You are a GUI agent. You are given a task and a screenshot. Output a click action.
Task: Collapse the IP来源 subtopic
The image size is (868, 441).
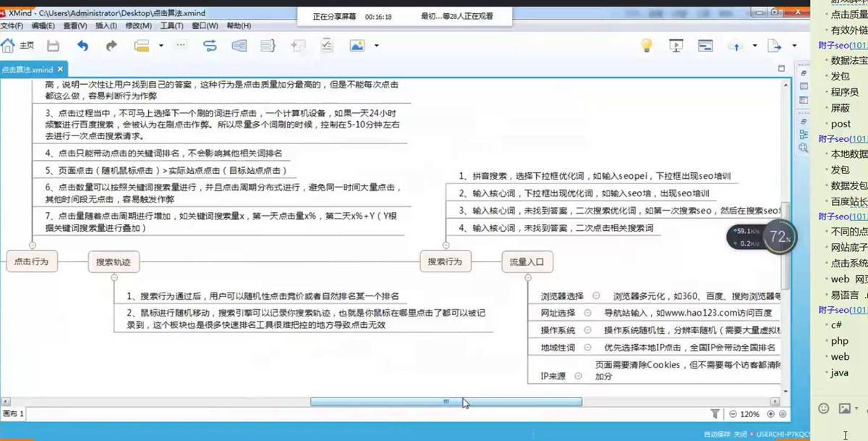click(x=577, y=377)
